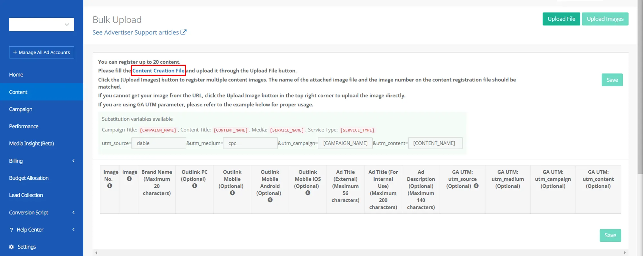This screenshot has width=644, height=256.
Task: Open Media Insight (Beta)
Action: [x=42, y=144]
